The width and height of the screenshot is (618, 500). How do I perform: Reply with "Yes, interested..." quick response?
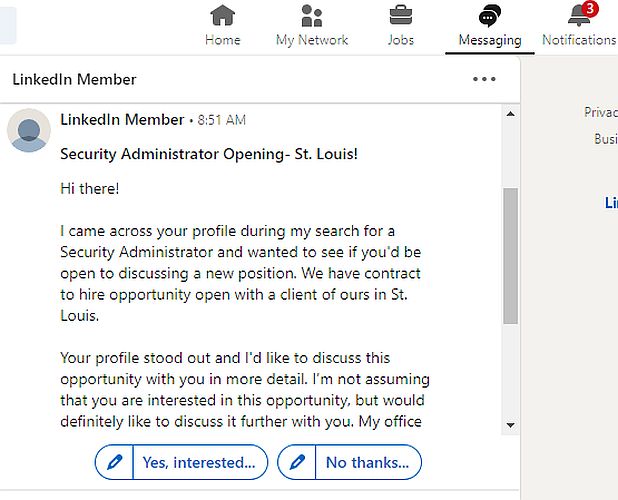(x=205, y=462)
